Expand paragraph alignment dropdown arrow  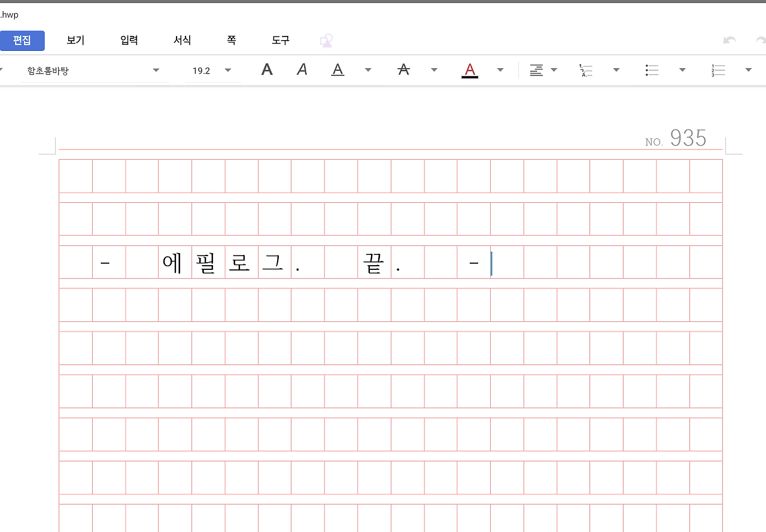(554, 70)
